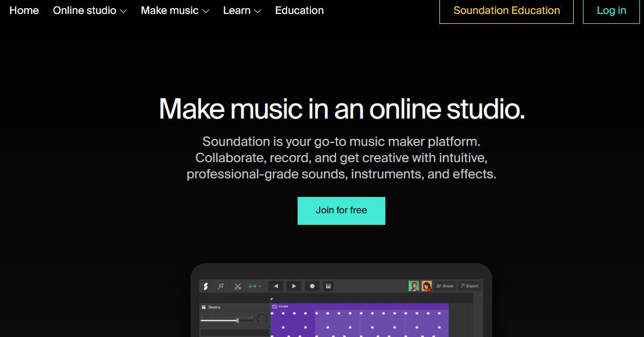The image size is (644, 337).
Task: Click the record circle button
Action: pos(312,286)
